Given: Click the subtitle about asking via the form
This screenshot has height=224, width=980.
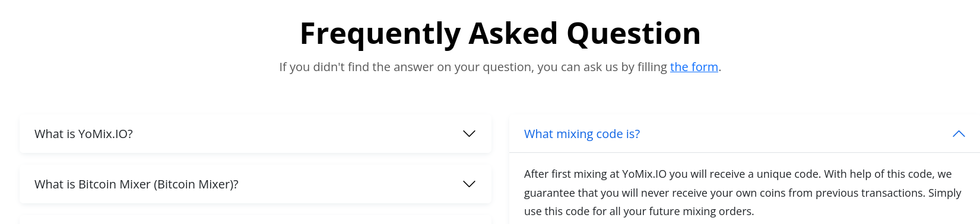Looking at the screenshot, I should coord(500,67).
